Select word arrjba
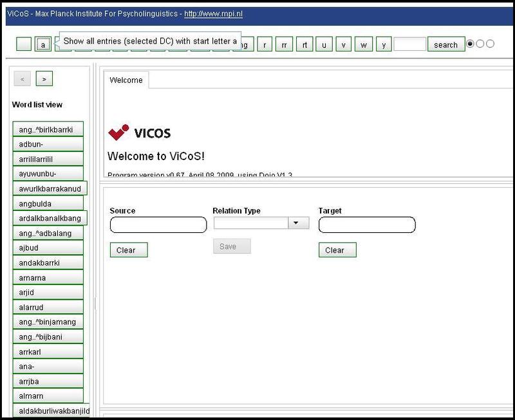Image resolution: width=515 pixels, height=420 pixels. (x=48, y=381)
